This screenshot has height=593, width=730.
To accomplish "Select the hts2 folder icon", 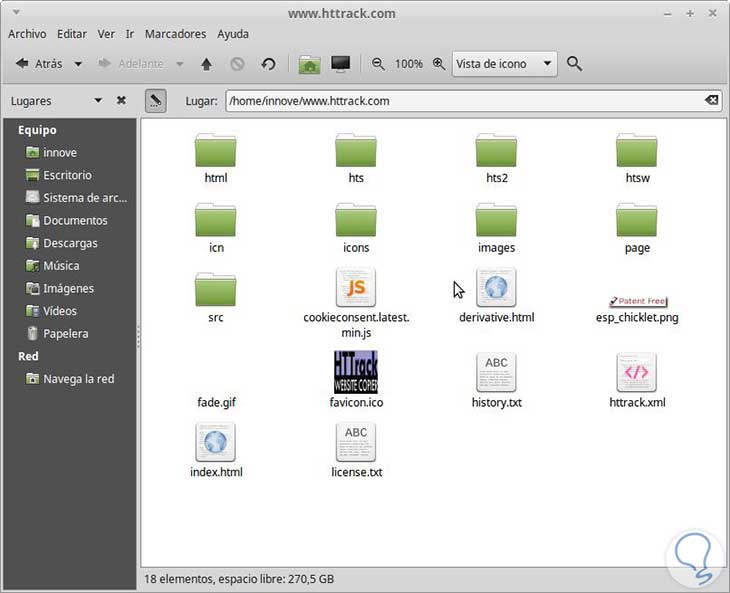I will pos(496,150).
